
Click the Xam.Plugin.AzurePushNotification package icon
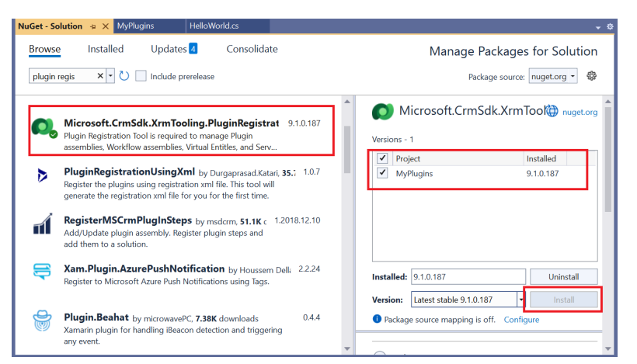point(42,271)
